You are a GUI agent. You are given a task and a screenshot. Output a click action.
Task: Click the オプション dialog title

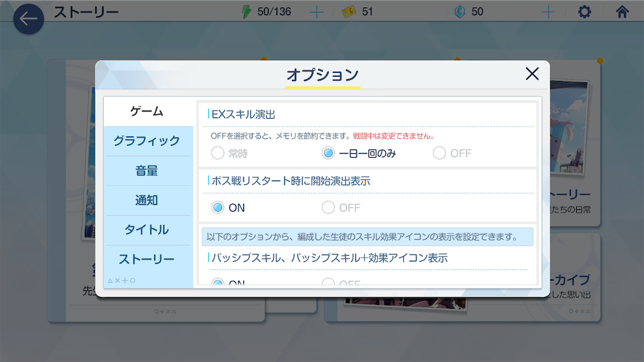click(x=323, y=75)
